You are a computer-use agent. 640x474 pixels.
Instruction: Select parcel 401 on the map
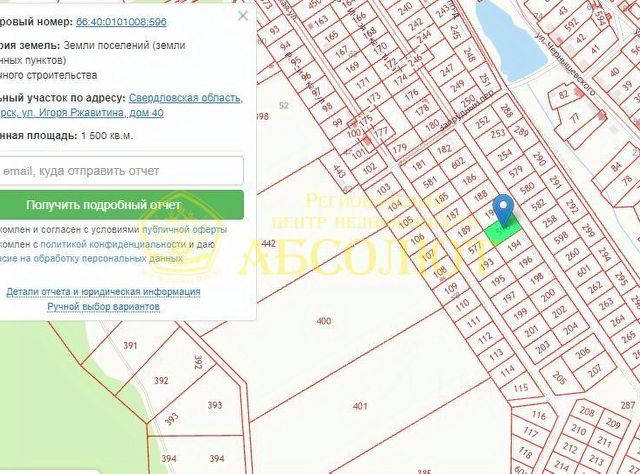click(x=360, y=406)
